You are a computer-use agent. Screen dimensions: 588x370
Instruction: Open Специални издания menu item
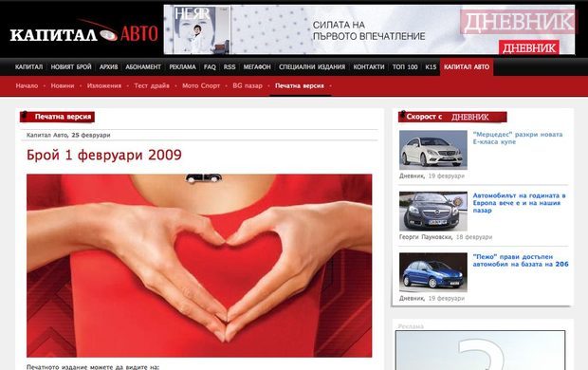pyautogui.click(x=312, y=66)
